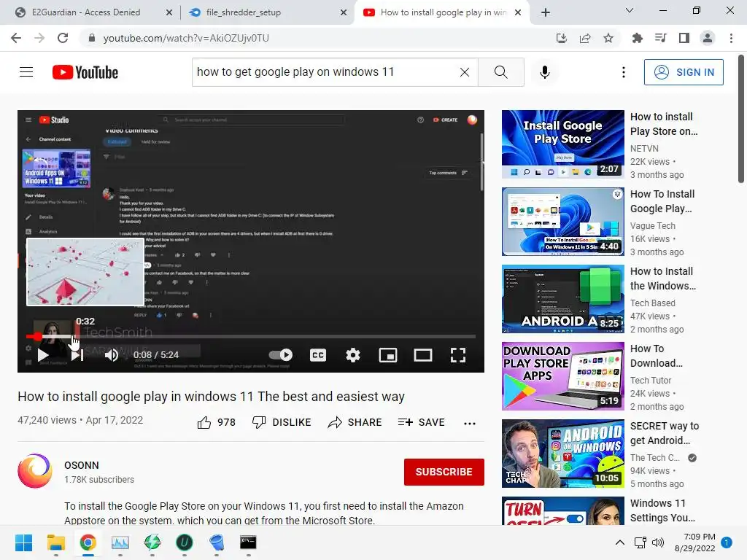
Task: Go to the YouTube home logo
Action: 85,72
